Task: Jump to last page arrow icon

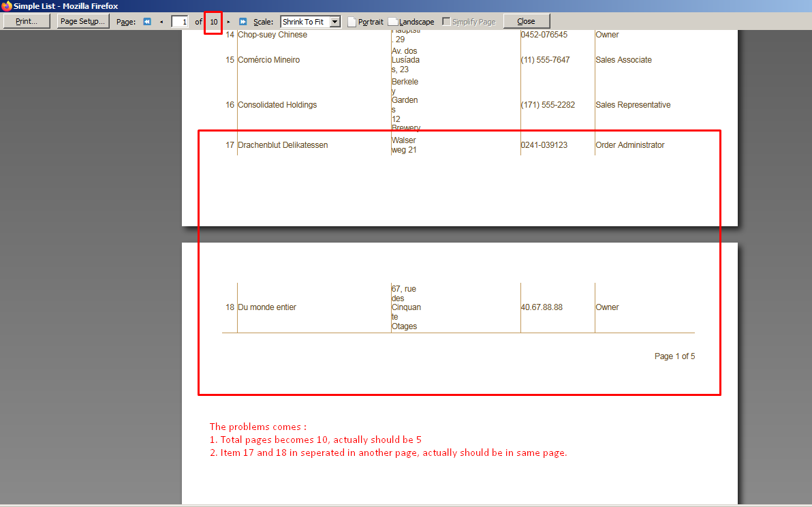Action: point(243,22)
